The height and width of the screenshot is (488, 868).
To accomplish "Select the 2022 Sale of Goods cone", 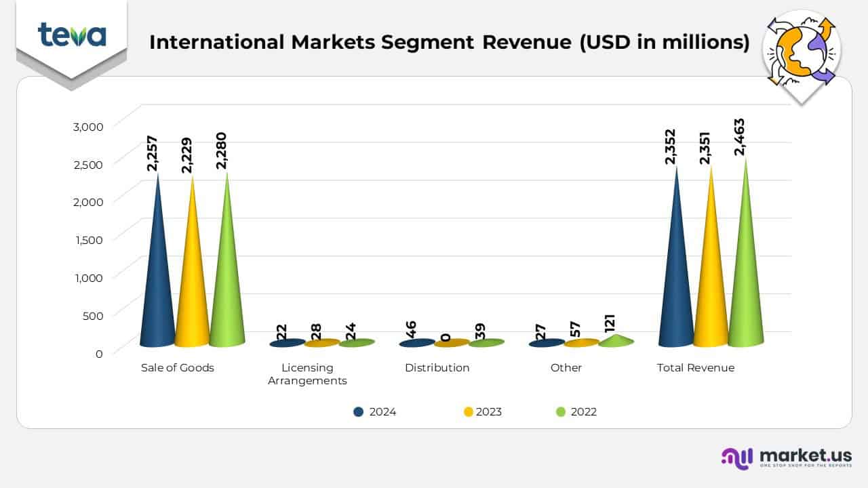I will (x=226, y=285).
